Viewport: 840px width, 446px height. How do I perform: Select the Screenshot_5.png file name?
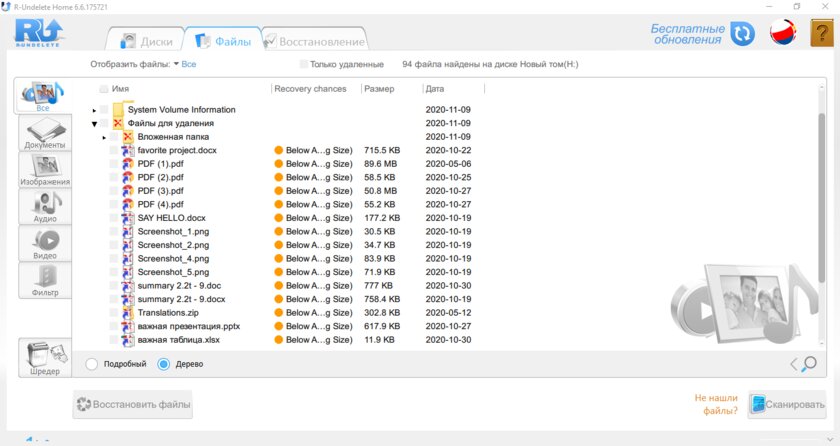click(173, 272)
